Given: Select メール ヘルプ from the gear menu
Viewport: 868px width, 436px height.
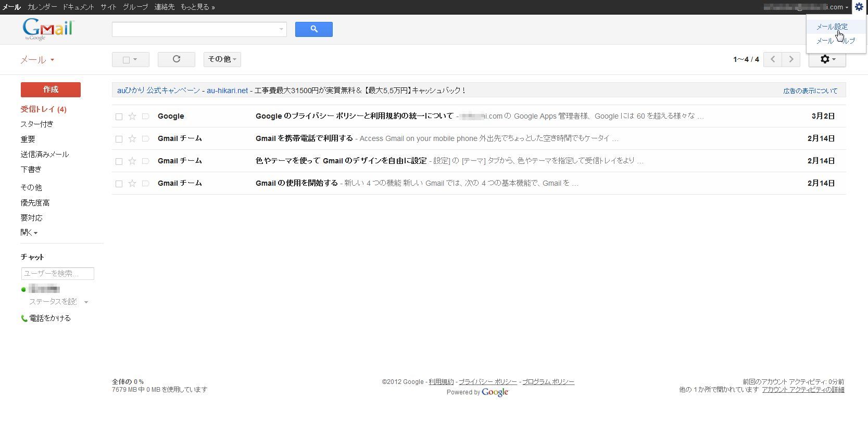Looking at the screenshot, I should (x=835, y=41).
